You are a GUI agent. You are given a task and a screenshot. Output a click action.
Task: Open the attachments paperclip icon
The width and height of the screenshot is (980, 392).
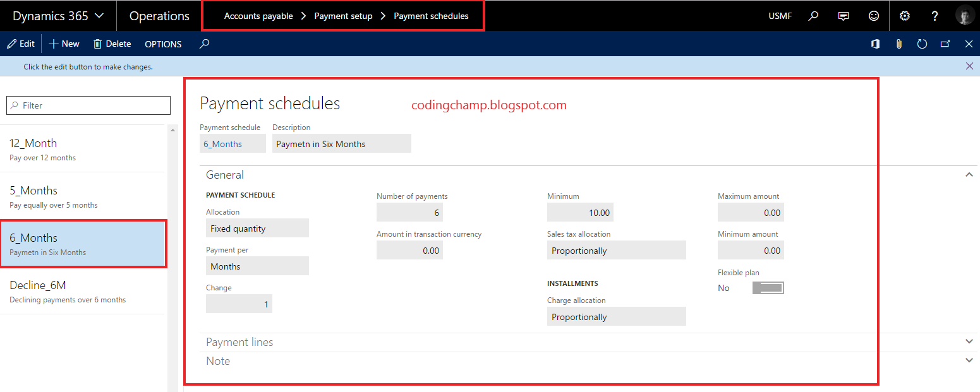(898, 44)
